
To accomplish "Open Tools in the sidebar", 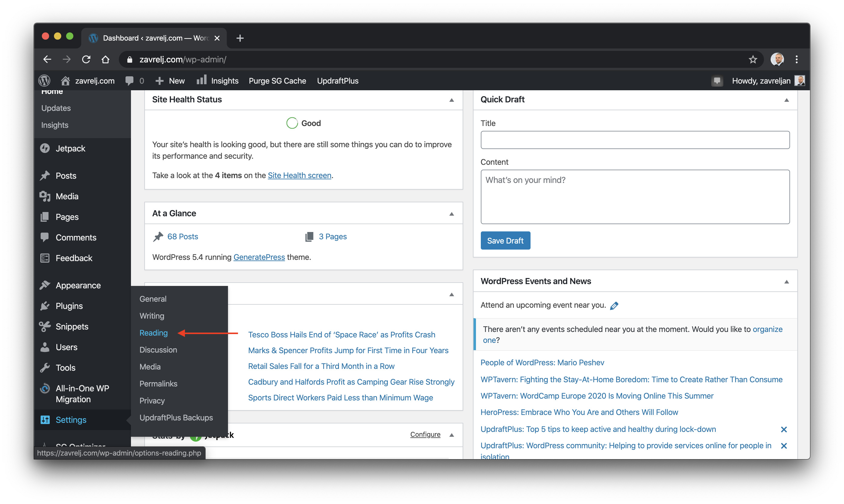I will [65, 368].
